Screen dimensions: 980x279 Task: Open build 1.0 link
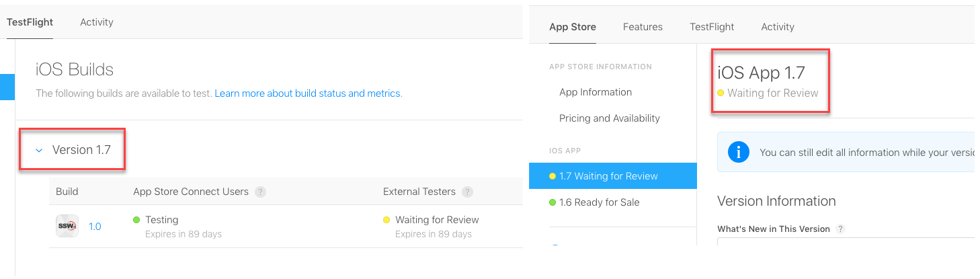[x=95, y=227]
